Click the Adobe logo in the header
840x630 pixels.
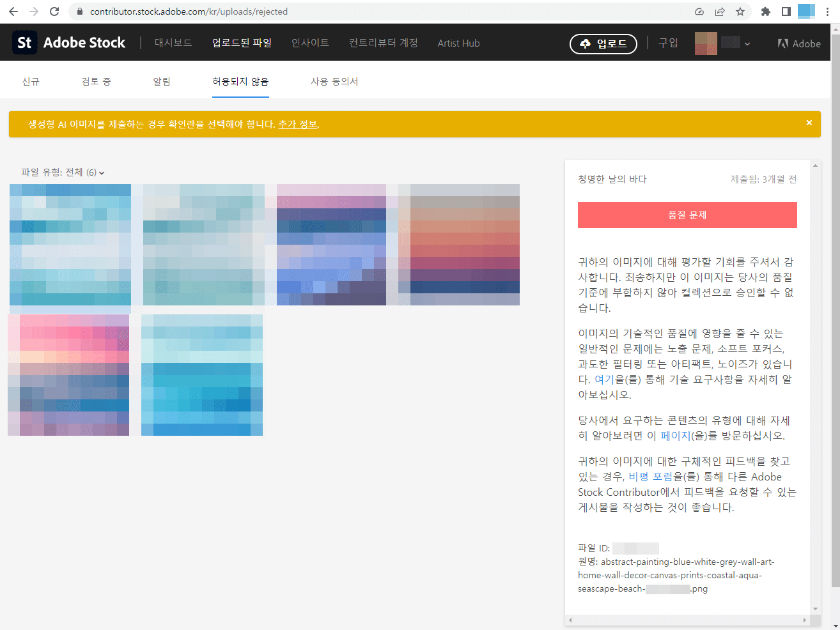click(x=799, y=43)
